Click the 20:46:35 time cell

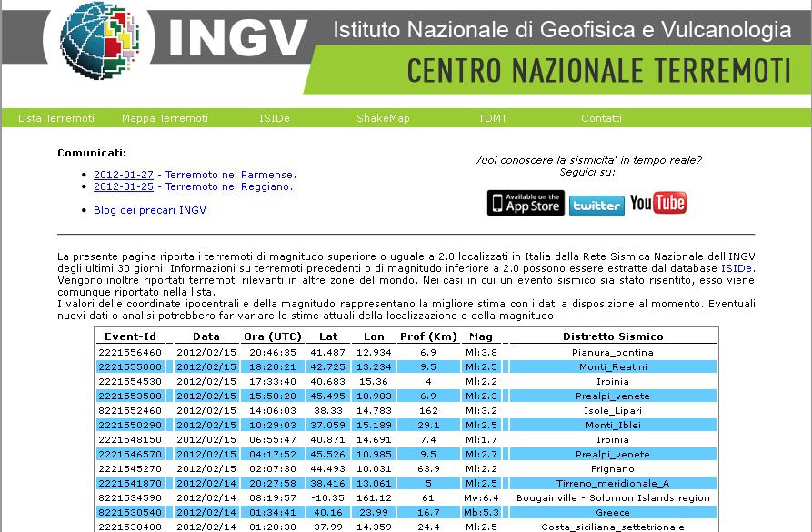pos(273,352)
